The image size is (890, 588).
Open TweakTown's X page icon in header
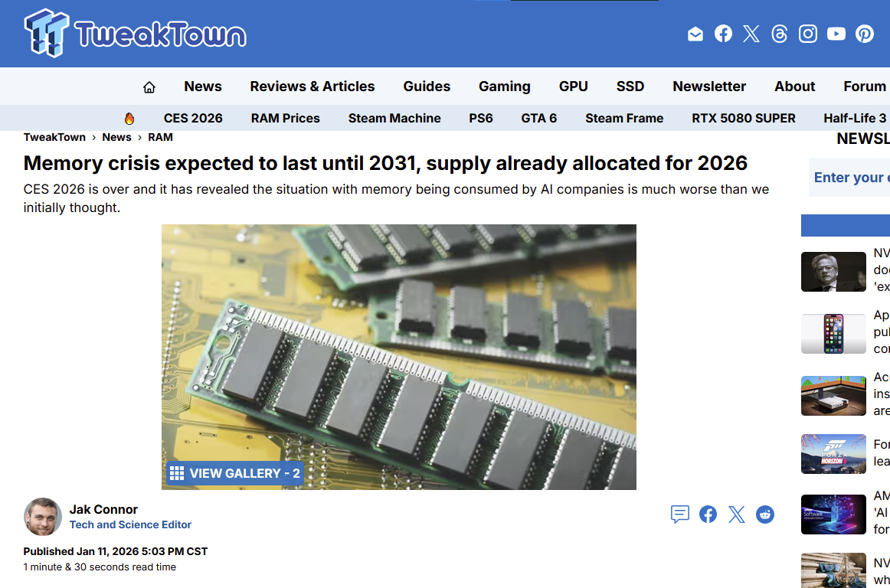(x=751, y=34)
